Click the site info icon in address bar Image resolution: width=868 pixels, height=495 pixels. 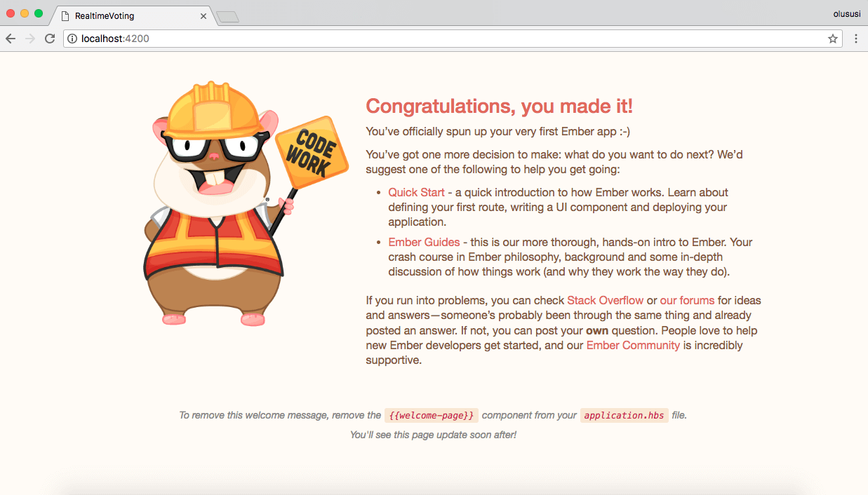coord(72,39)
